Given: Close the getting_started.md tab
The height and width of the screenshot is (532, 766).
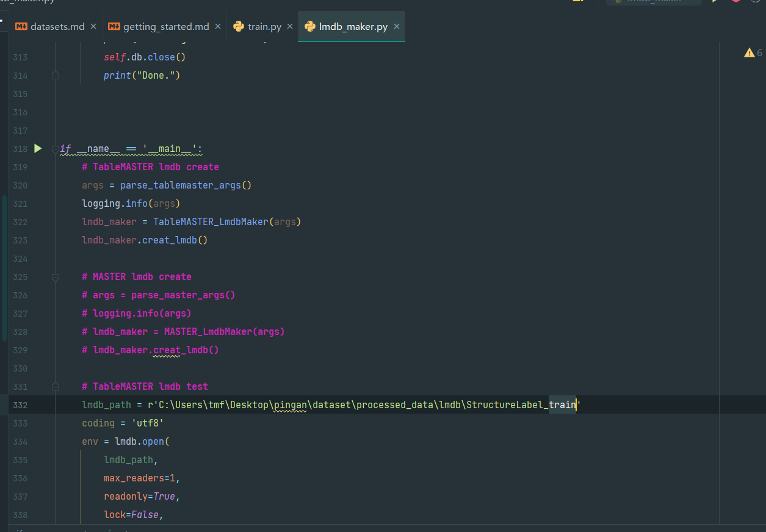Looking at the screenshot, I should [x=218, y=26].
